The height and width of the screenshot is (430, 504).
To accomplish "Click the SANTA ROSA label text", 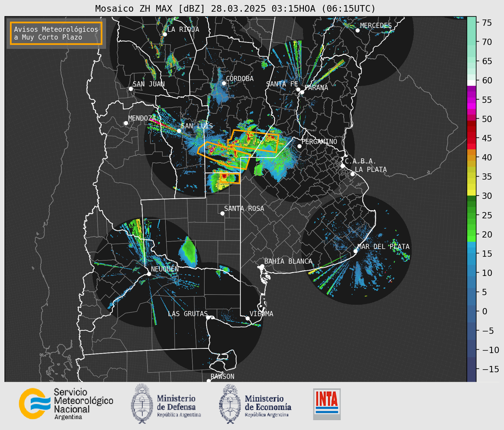I will 244,208.
